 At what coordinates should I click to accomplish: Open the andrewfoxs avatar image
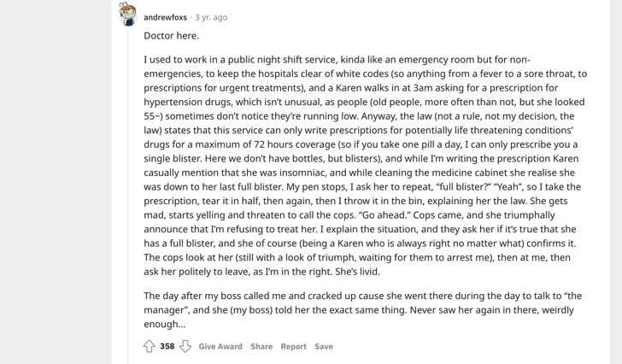click(127, 15)
